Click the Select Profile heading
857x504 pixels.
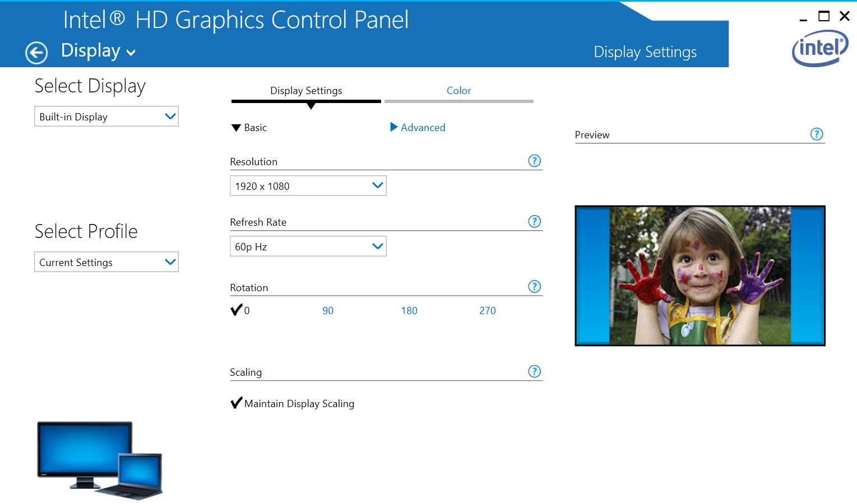[86, 231]
